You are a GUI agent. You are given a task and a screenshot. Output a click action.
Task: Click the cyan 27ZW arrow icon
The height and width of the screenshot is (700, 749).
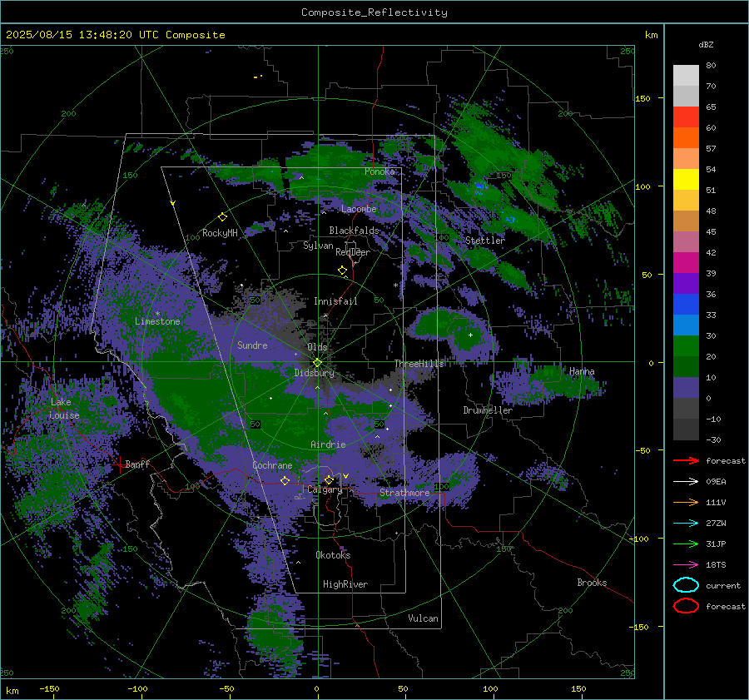(686, 524)
